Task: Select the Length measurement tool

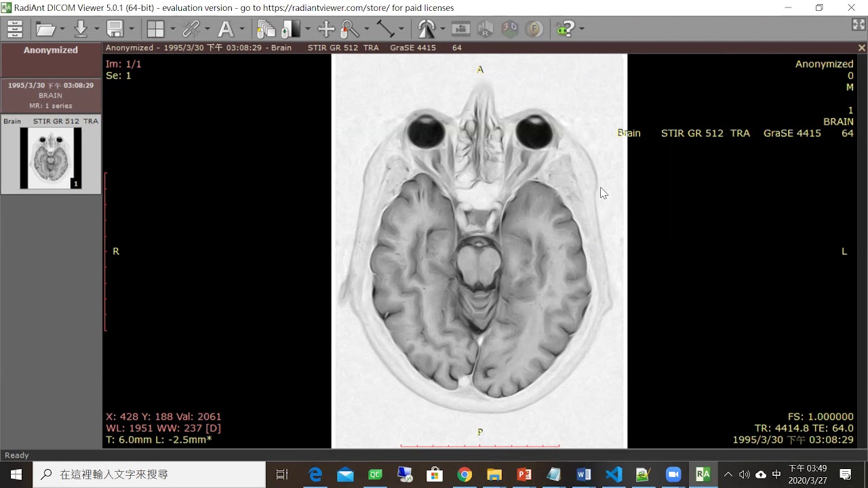Action: [385, 29]
